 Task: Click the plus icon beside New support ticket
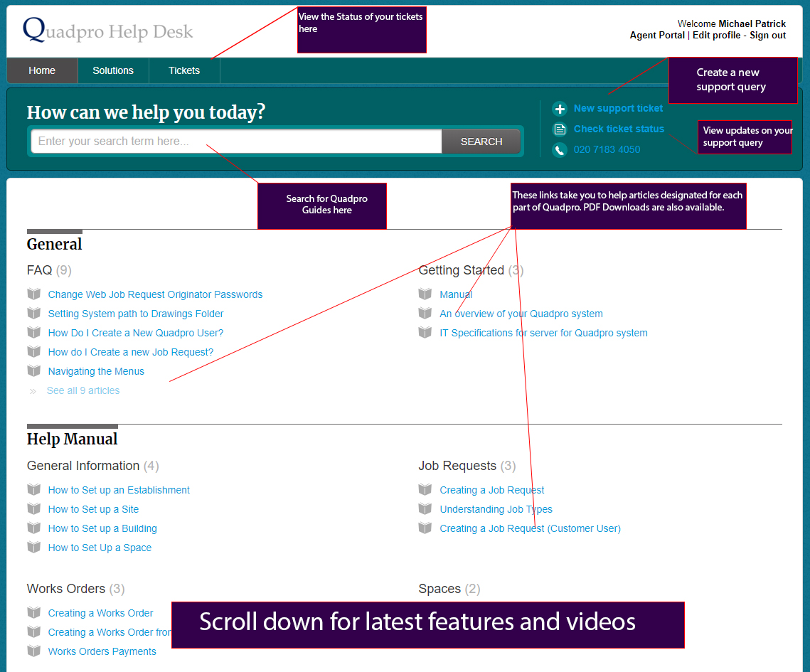[560, 109]
